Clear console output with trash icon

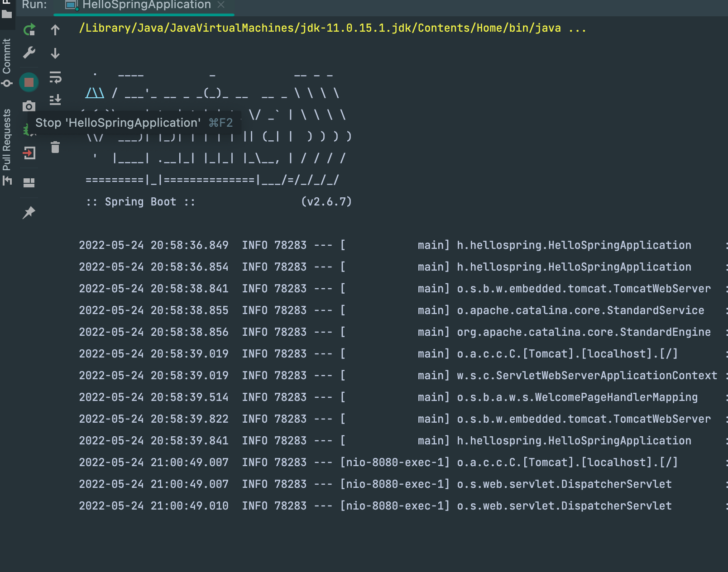coord(55,147)
